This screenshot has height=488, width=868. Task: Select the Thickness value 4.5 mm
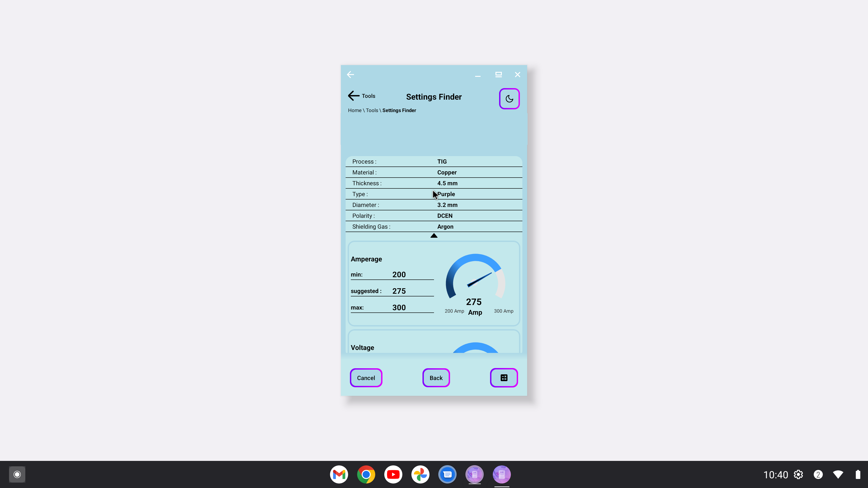pos(447,183)
